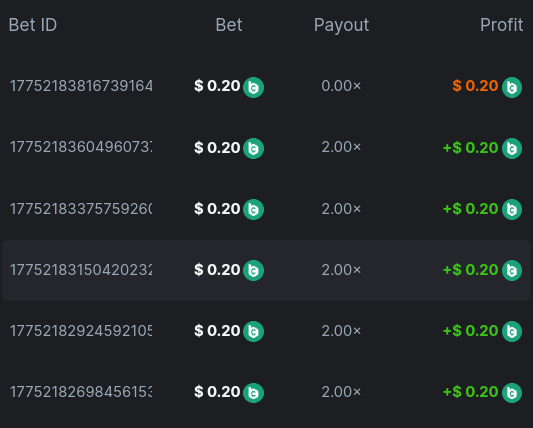Click bet coin icon in row 1775218337575926
The image size is (533, 428).
click(253, 209)
